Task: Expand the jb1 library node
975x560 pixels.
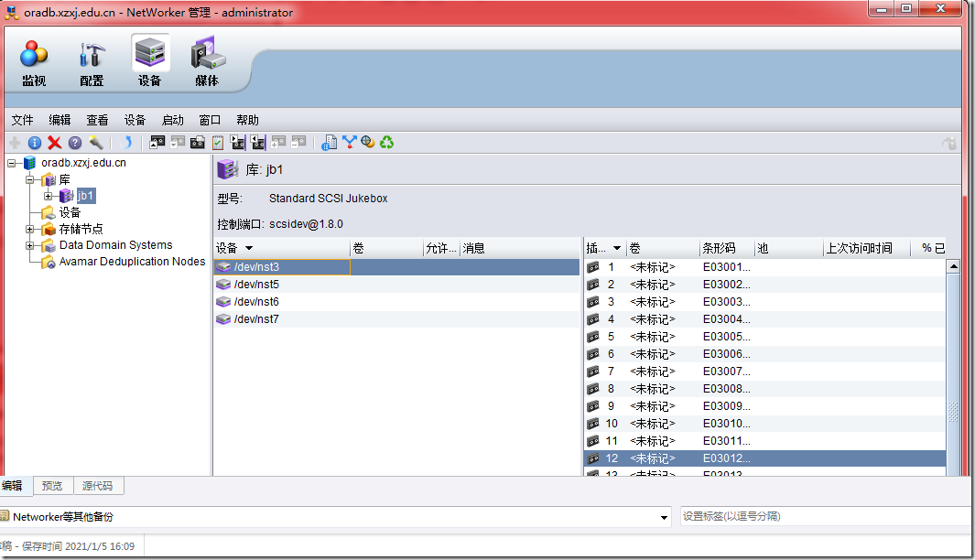Action: [x=48, y=196]
